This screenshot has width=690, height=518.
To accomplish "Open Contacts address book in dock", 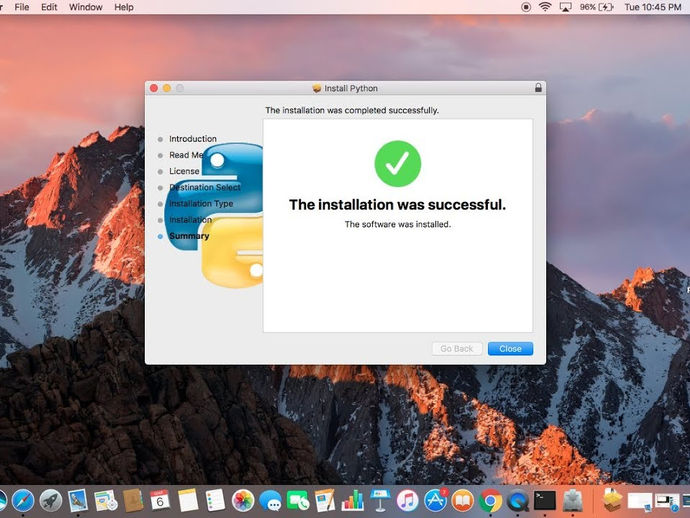I will [x=132, y=500].
